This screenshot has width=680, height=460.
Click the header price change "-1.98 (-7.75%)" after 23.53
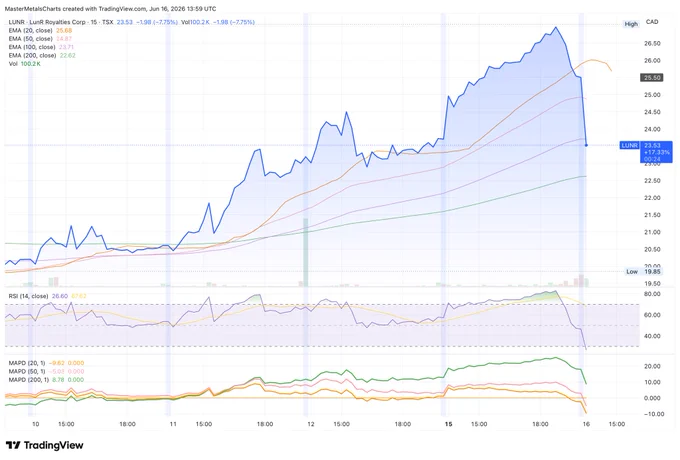tap(157, 22)
